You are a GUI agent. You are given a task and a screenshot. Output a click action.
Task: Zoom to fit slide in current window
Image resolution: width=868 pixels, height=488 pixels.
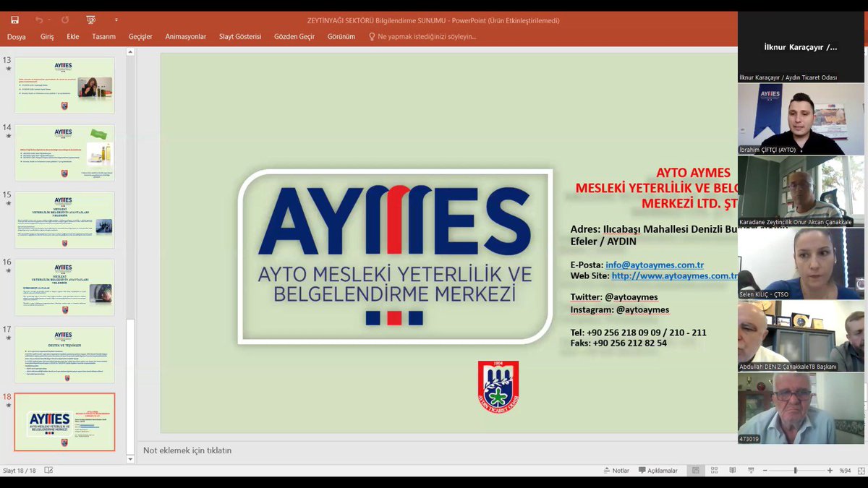861,471
